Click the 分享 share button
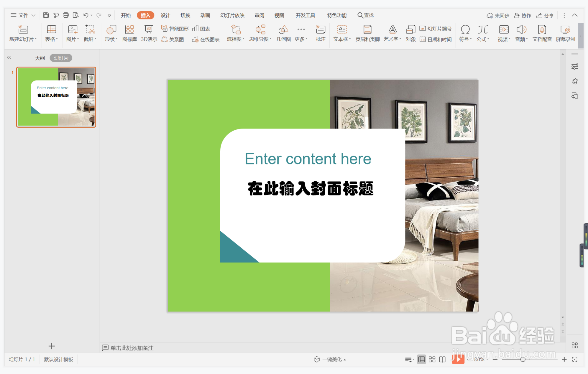 [545, 15]
